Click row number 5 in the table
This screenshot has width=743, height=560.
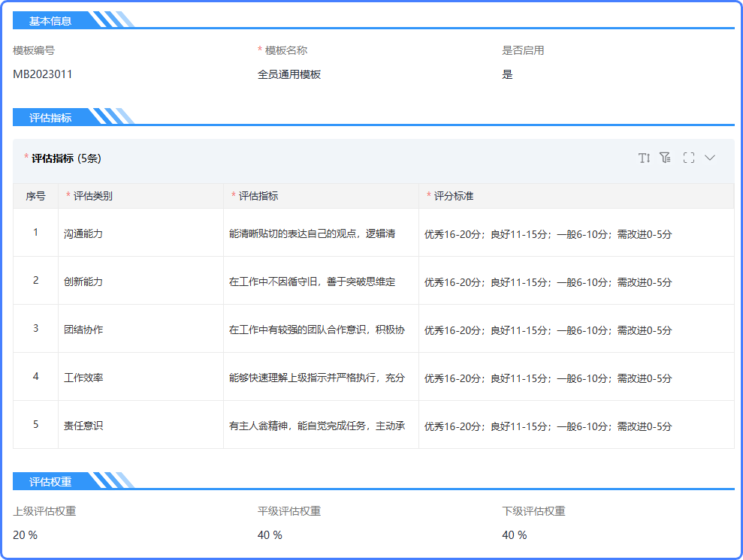(36, 424)
